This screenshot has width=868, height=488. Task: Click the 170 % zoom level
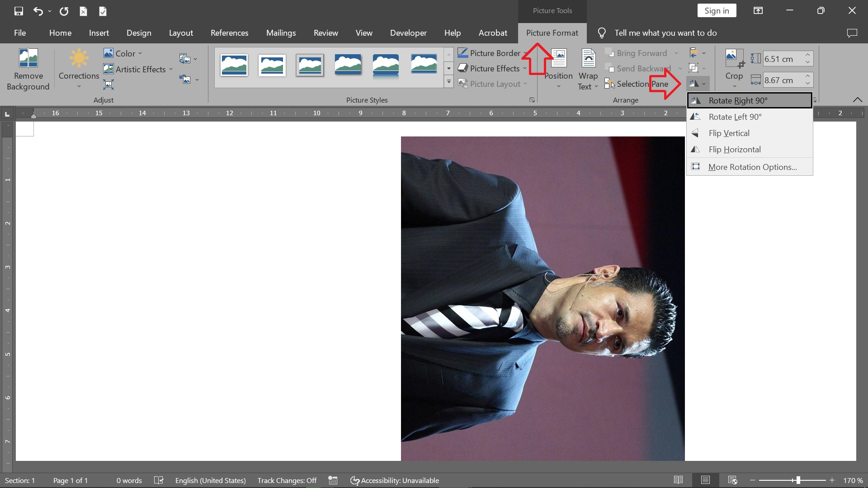tap(853, 480)
